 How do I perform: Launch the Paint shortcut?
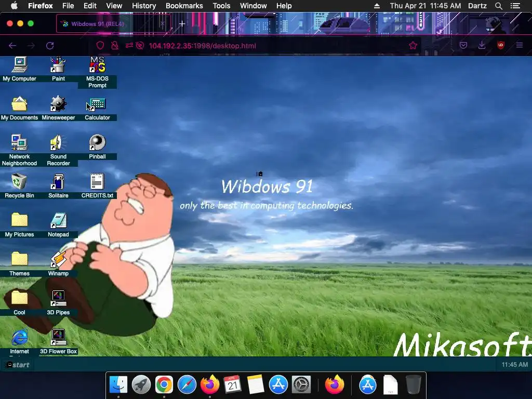click(58, 69)
